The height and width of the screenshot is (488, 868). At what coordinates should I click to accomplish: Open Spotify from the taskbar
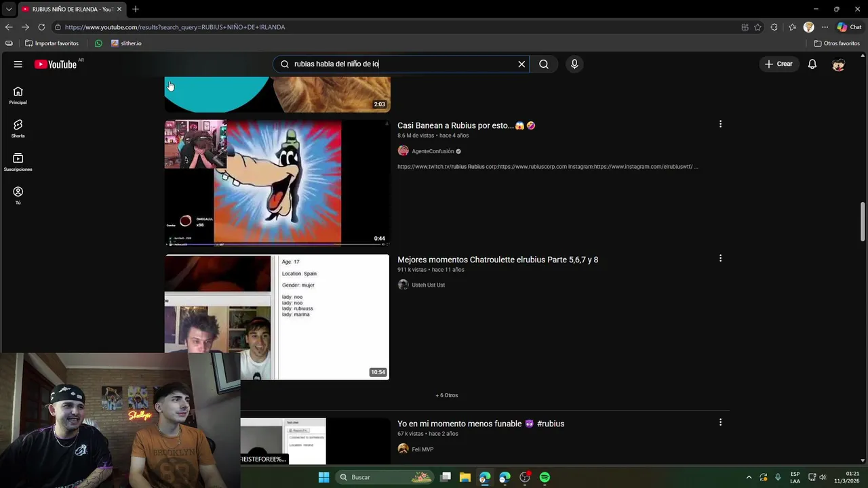click(545, 477)
